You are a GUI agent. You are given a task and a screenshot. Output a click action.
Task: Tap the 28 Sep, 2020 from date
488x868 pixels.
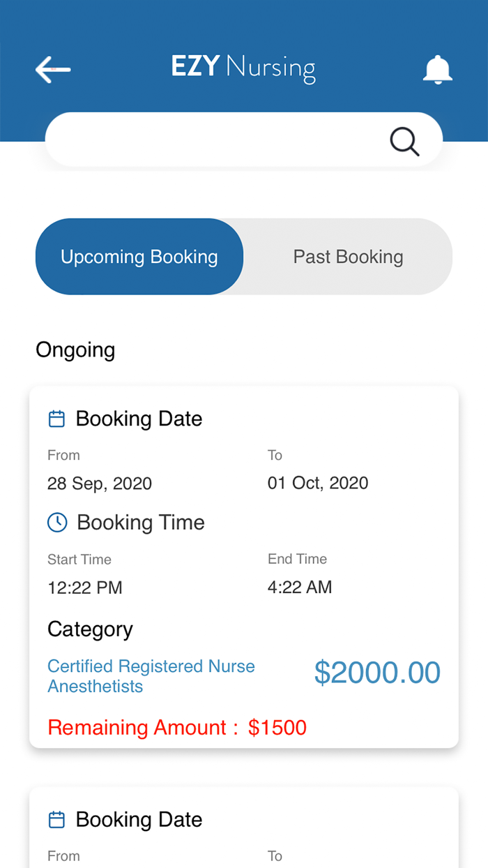[x=100, y=484]
